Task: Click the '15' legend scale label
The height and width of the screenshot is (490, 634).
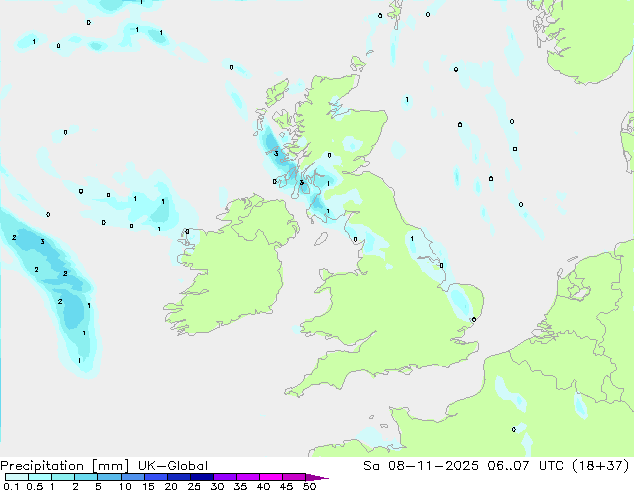Action: click(148, 486)
